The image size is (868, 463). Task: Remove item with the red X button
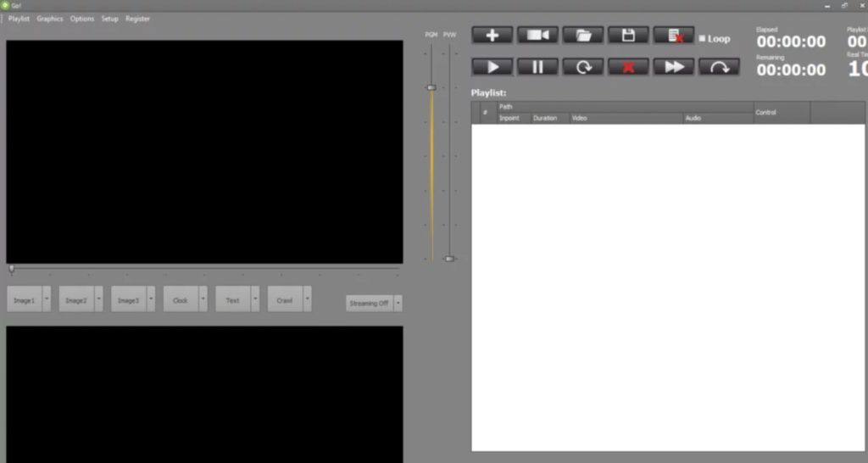628,67
